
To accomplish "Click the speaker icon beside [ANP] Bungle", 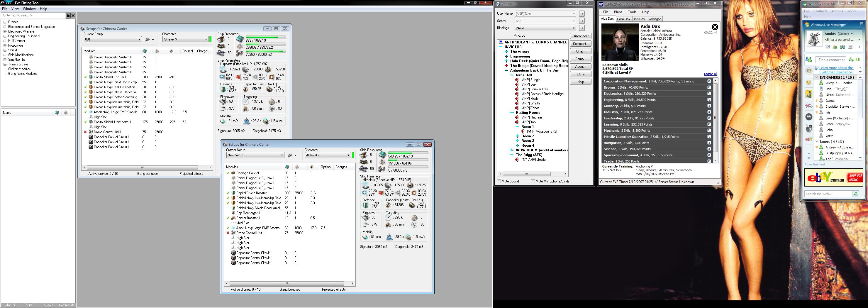I will point(517,80).
